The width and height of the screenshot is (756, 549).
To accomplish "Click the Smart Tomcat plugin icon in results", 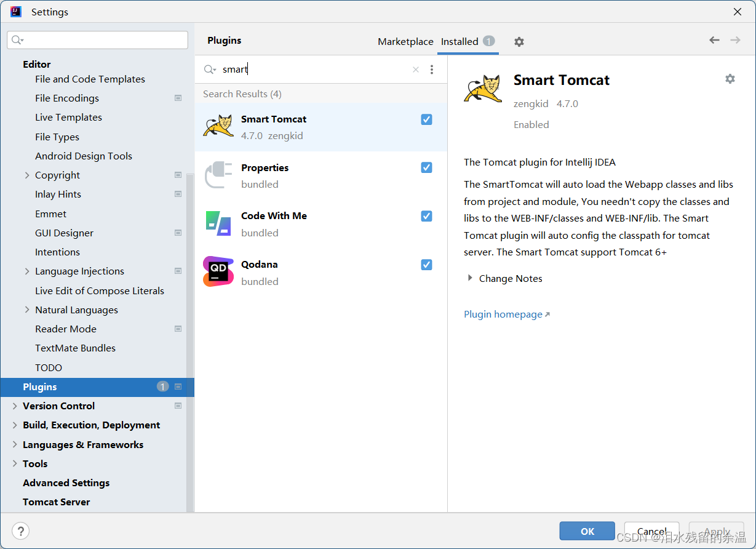I will (x=218, y=127).
